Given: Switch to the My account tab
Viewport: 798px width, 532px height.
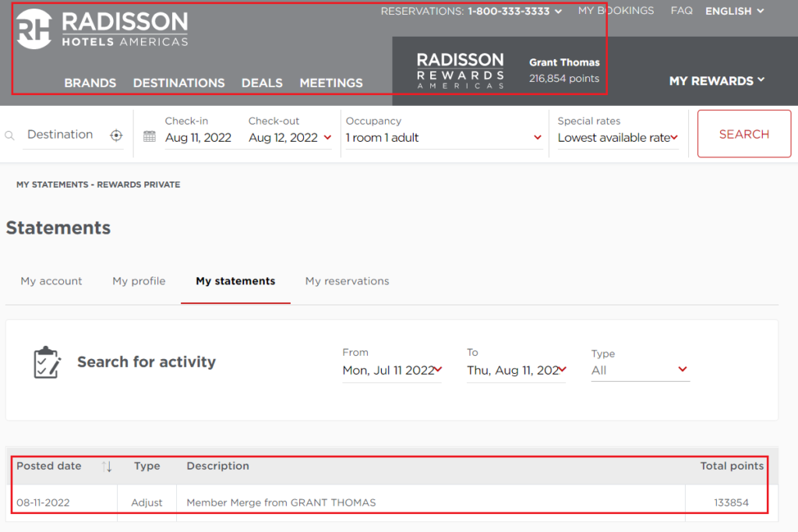Looking at the screenshot, I should coord(51,281).
